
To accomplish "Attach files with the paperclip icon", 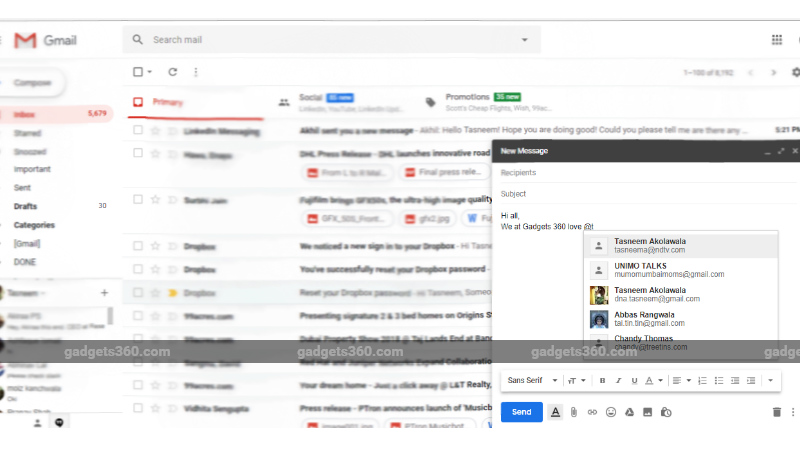I will click(574, 412).
